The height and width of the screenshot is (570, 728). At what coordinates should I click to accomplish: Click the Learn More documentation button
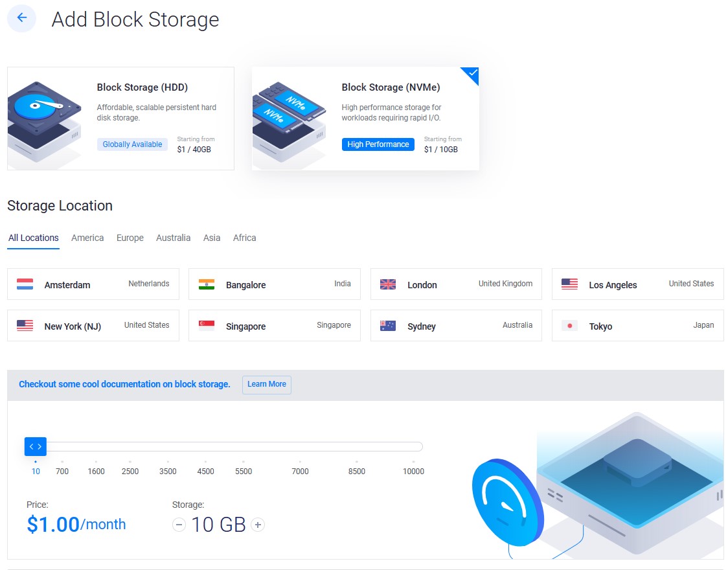266,384
